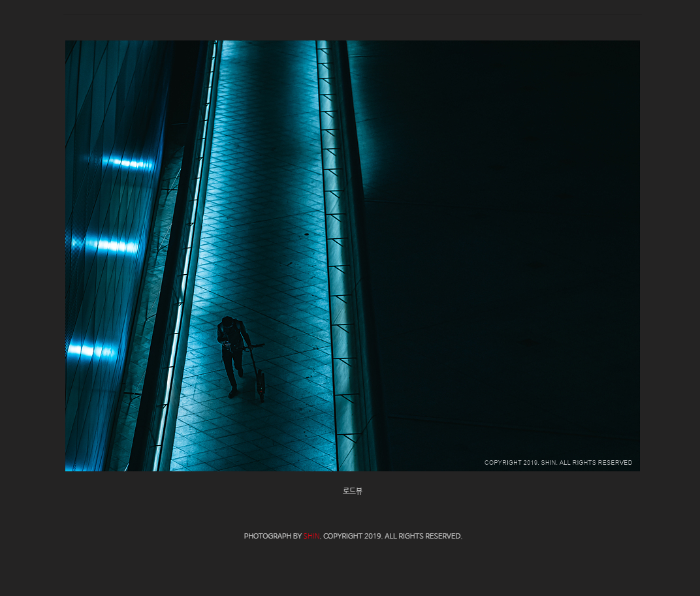The image size is (700, 596).
Task: Click the footer text "PHOTOGRAPH BY"
Action: click(x=272, y=536)
